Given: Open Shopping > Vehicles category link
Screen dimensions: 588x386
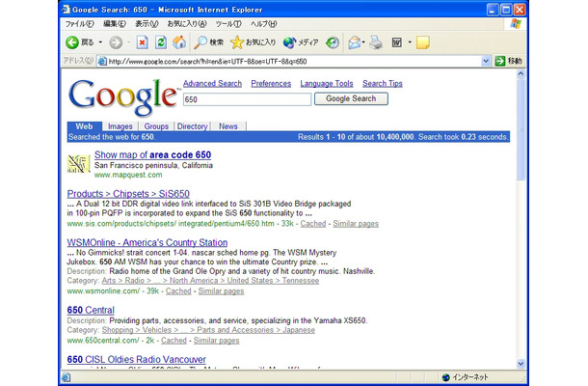Looking at the screenshot, I should pos(208,330).
